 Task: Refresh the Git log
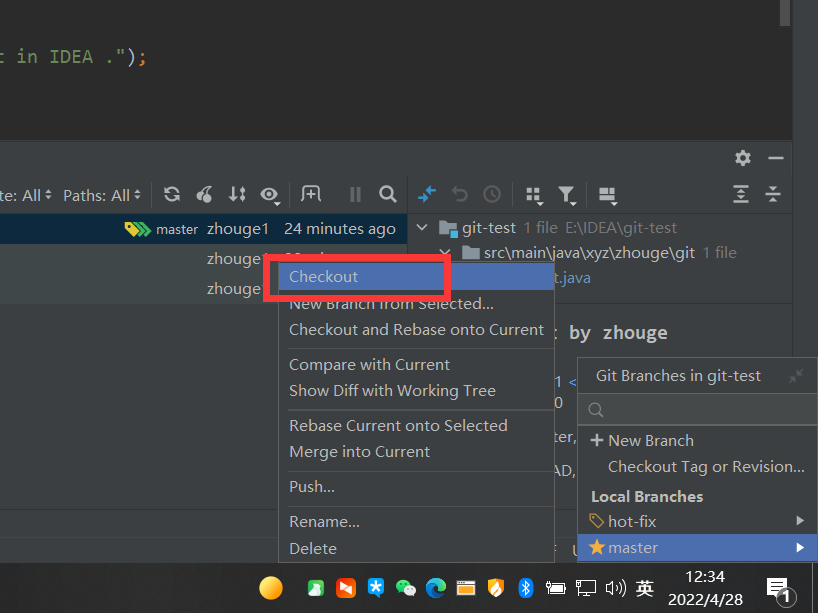pos(172,195)
